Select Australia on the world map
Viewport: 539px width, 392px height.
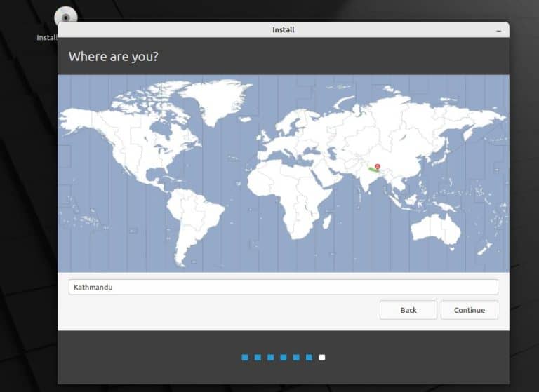tap(435, 228)
